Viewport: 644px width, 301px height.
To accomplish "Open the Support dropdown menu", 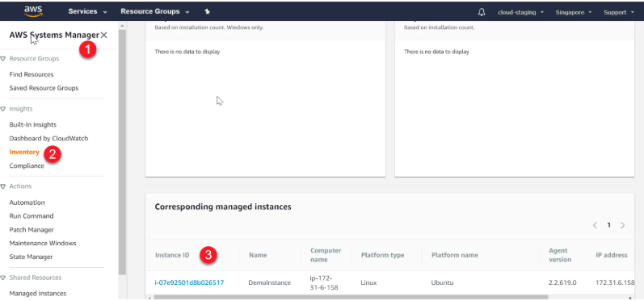I will (x=618, y=12).
